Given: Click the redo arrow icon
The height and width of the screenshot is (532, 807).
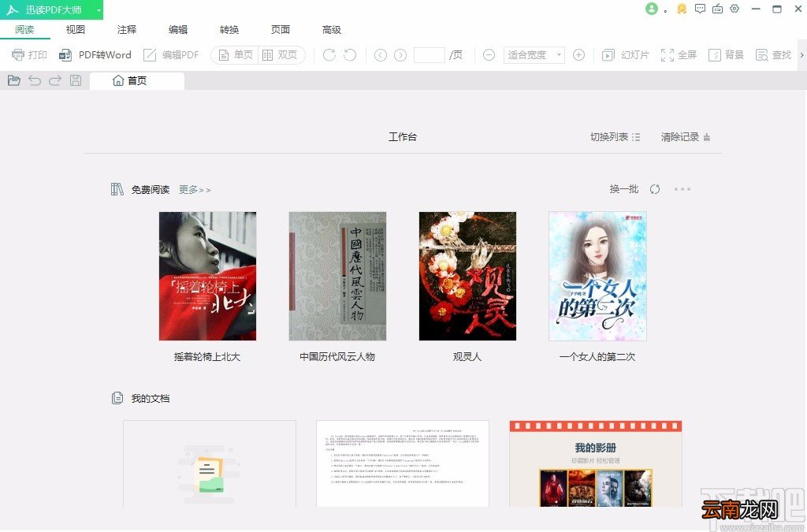Looking at the screenshot, I should [55, 80].
